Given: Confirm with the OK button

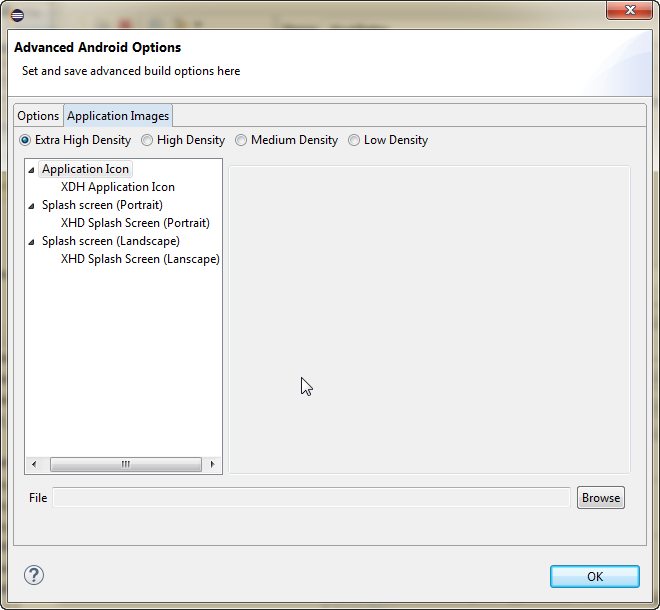Looking at the screenshot, I should (595, 576).
